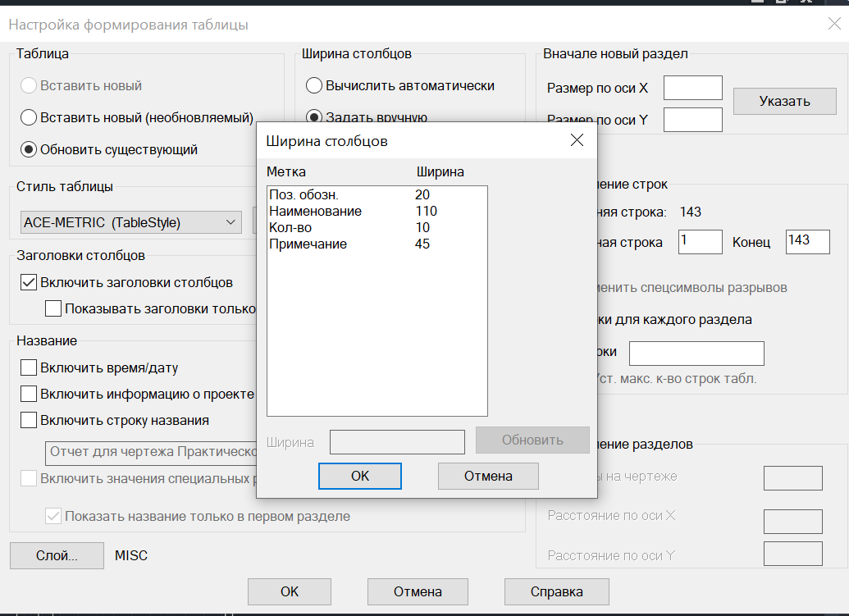
Task: Open the ACE-METRIC table style dropdown
Action: pyautogui.click(x=131, y=222)
